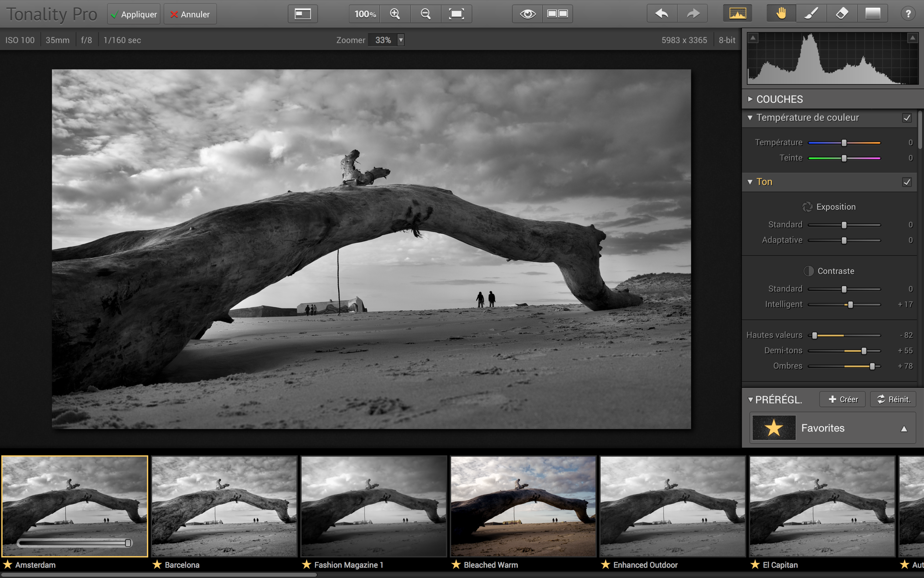Screen dimensions: 924x578
Task: Click Demi-tons slider handle
Action: tap(864, 351)
